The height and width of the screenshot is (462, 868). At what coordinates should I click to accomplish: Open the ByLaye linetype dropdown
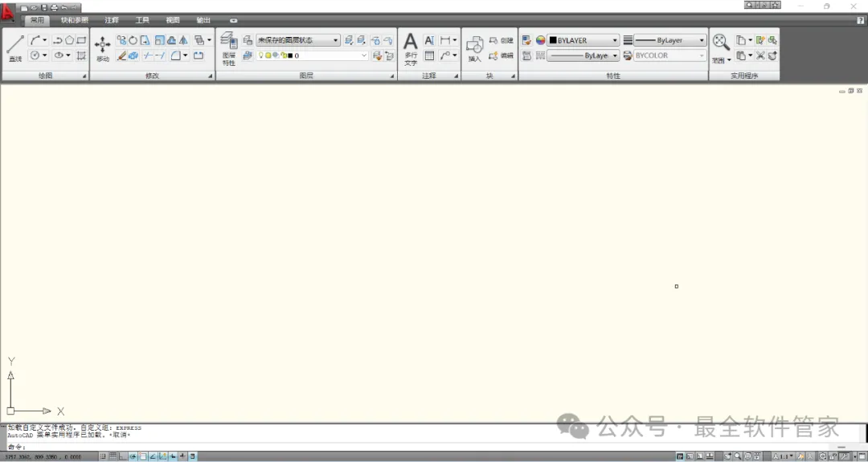pos(583,55)
